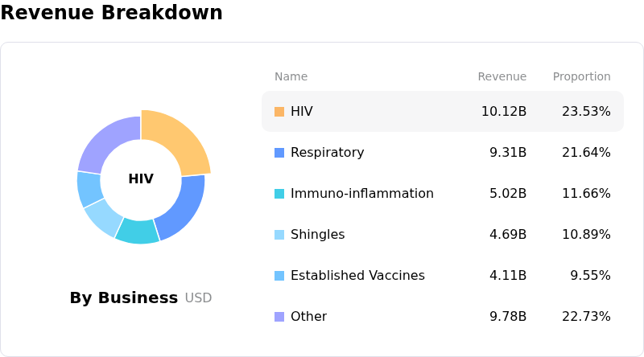
Task: Click the Established Vaccines legend swatch
Action: (x=279, y=276)
